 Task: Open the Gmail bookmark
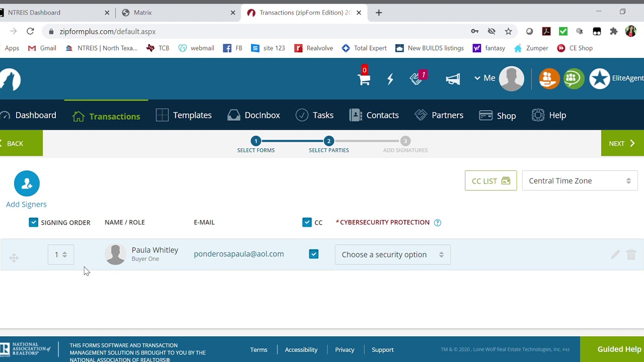pos(42,48)
